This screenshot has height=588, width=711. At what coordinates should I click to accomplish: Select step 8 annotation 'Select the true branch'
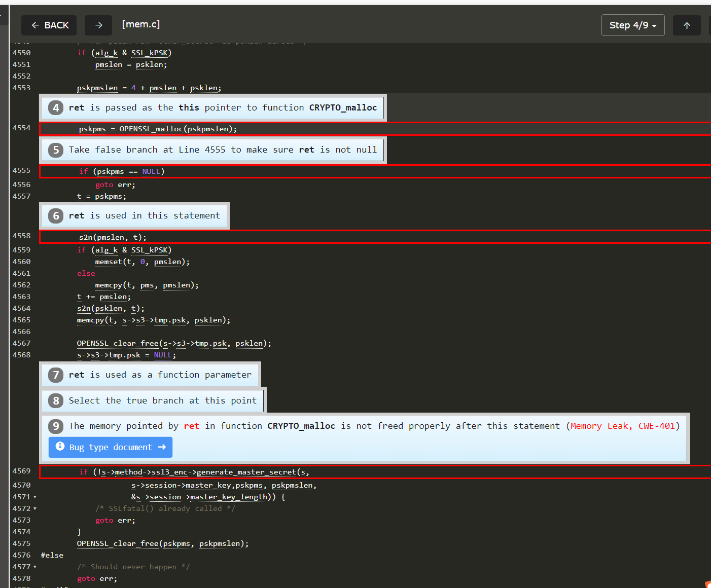[x=153, y=401]
